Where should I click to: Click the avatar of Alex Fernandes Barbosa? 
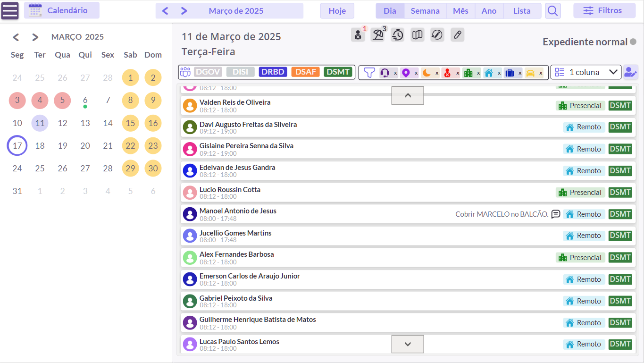tap(190, 258)
